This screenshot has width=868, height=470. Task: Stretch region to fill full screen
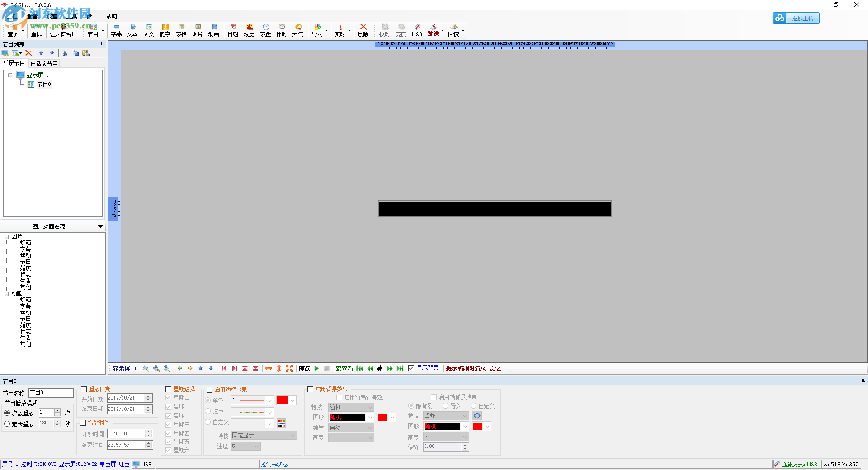(289, 368)
